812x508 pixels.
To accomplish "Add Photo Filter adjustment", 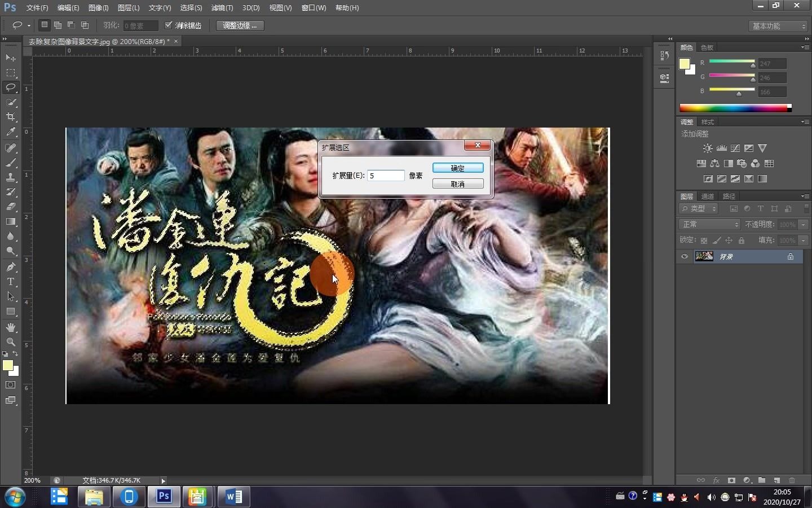I will coord(742,163).
